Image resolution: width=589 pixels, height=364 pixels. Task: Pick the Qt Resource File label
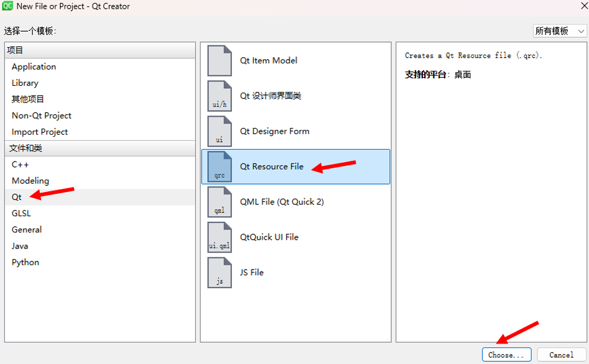(x=272, y=166)
